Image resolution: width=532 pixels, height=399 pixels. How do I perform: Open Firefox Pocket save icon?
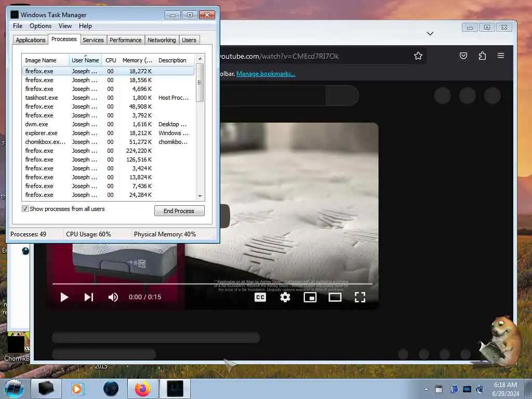[x=463, y=56]
